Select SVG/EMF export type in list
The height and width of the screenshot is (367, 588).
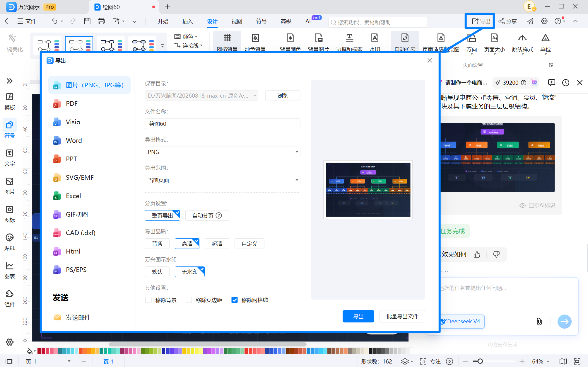click(89, 177)
